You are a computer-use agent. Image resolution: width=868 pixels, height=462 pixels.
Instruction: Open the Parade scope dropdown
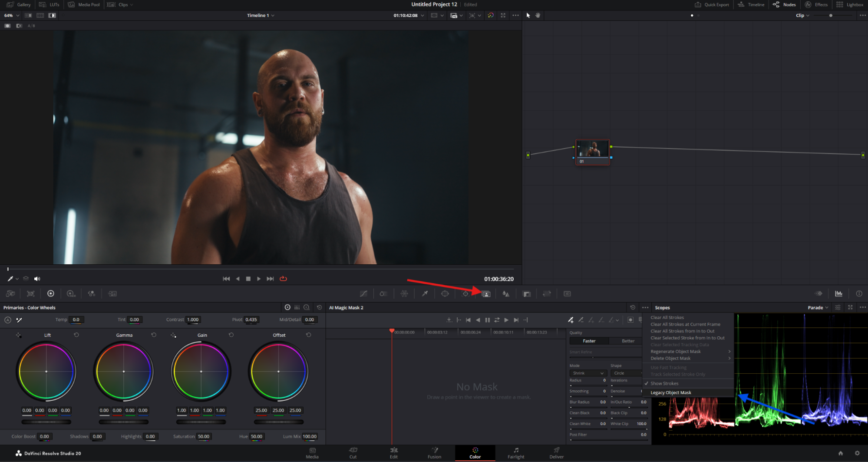[x=817, y=307]
